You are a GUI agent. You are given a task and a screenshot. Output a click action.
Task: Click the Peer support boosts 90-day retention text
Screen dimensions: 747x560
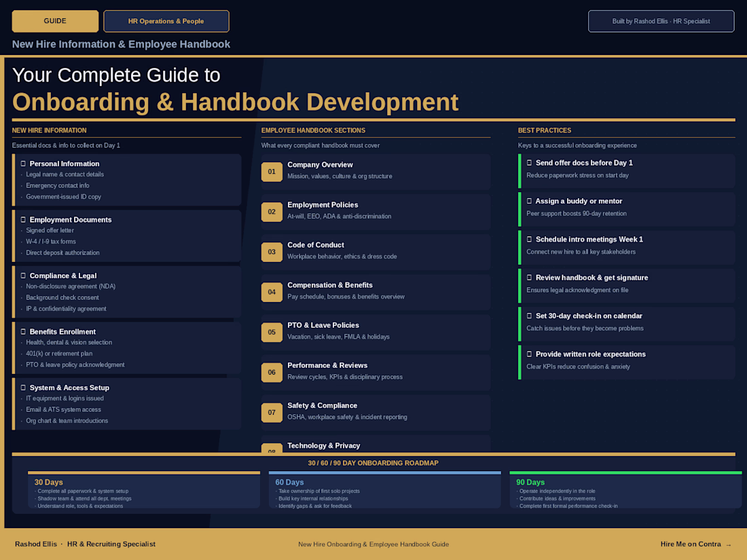pyautogui.click(x=577, y=214)
